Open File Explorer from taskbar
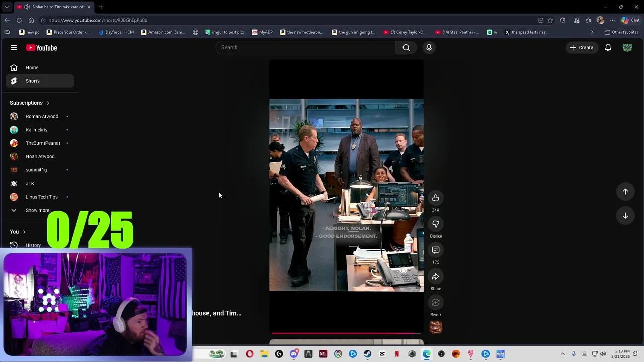The height and width of the screenshot is (362, 644). (x=264, y=354)
